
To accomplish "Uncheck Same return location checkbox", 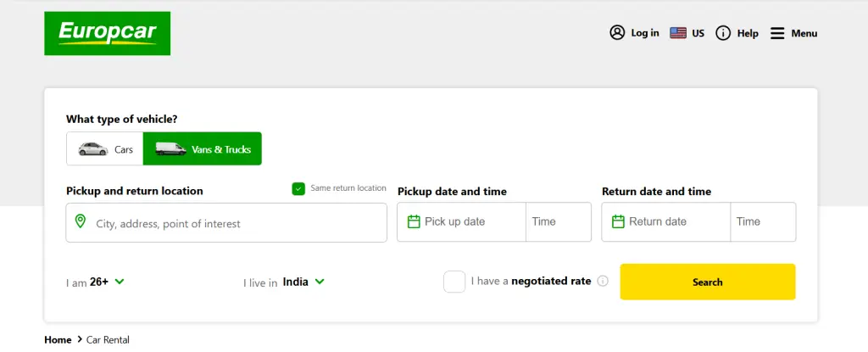I will pyautogui.click(x=298, y=188).
